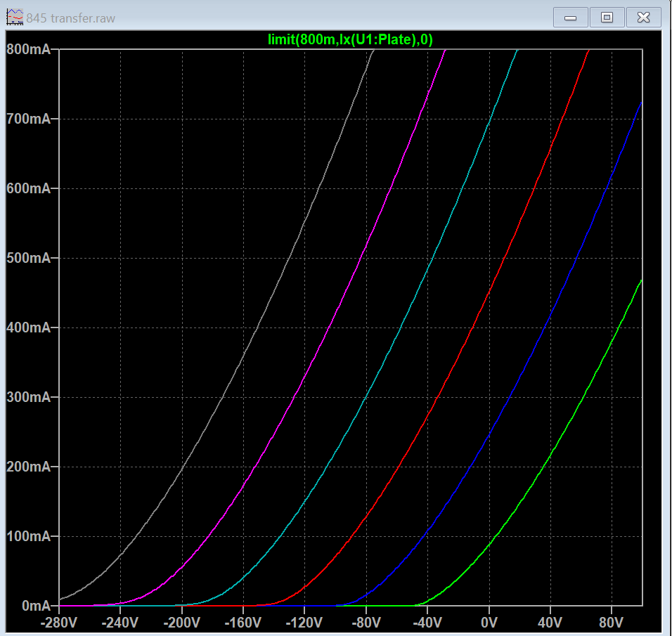
Task: Click the -280V horizontal axis label
Action: click(x=59, y=623)
